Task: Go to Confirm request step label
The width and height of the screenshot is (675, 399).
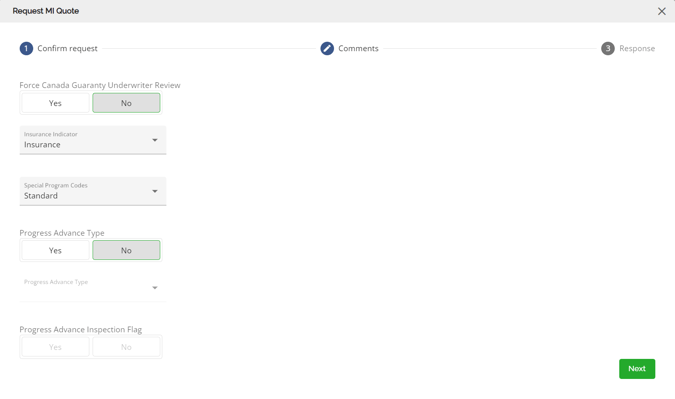Action: [67, 49]
